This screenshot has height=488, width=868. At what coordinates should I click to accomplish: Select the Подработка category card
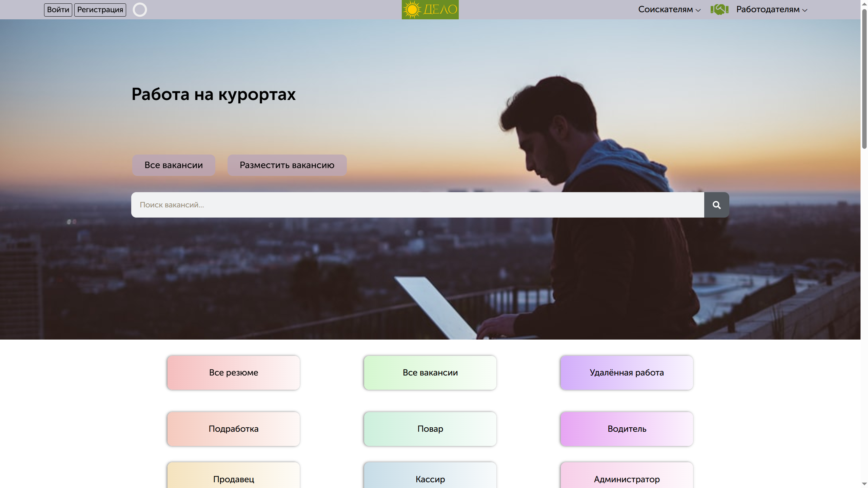tap(234, 429)
